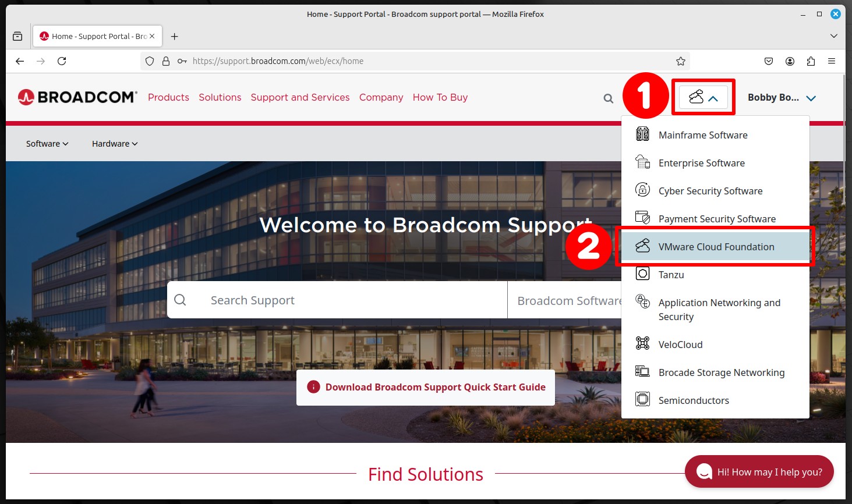Open a new browser tab
852x504 pixels.
174,36
